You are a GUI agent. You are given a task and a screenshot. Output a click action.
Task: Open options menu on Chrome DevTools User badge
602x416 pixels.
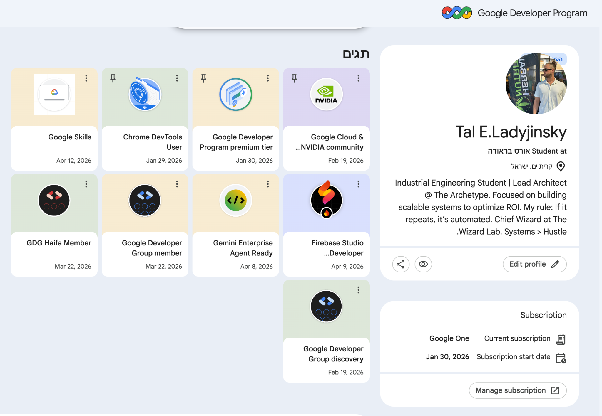coord(177,78)
